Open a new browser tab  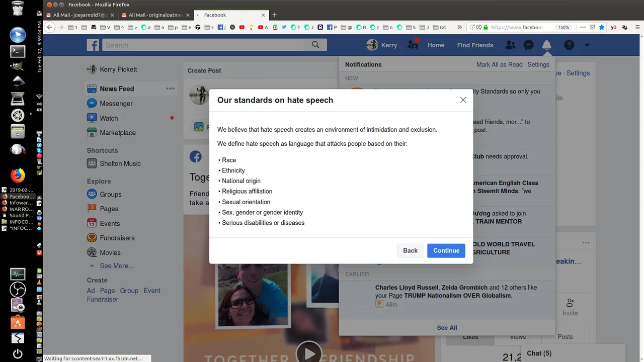coord(275,15)
